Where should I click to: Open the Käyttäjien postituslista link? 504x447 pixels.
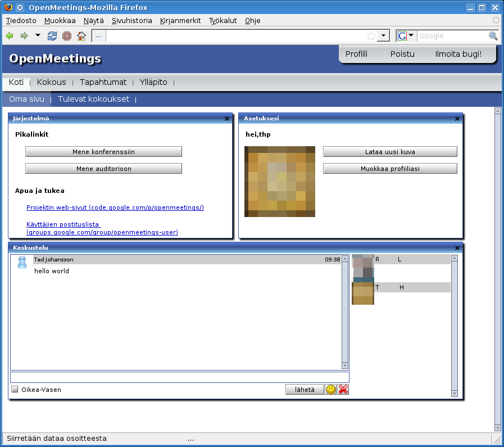(x=102, y=228)
